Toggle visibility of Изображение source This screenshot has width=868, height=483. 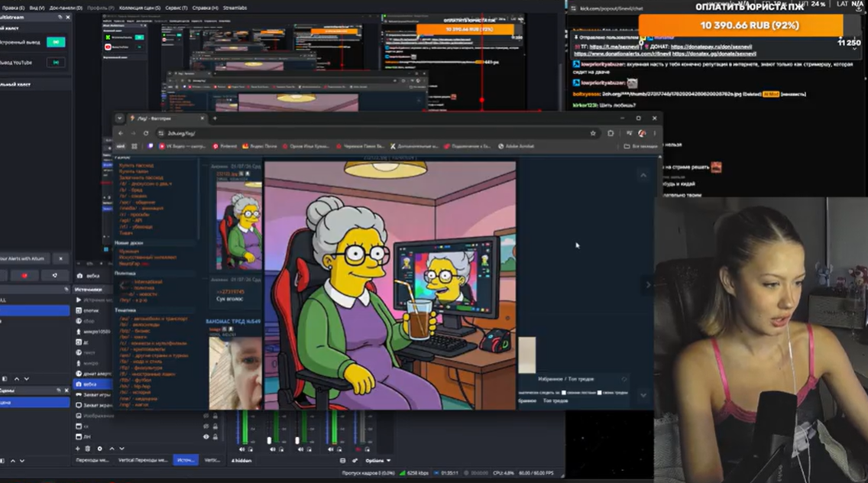(206, 416)
